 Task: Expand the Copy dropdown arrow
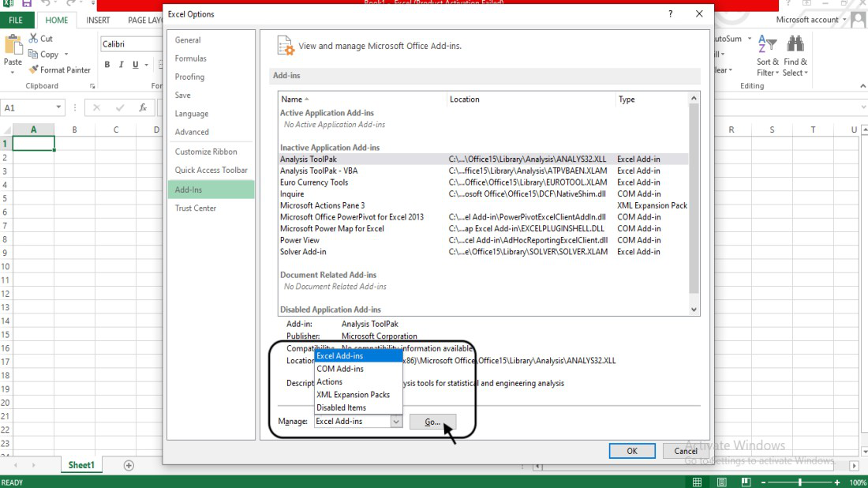[x=66, y=54]
